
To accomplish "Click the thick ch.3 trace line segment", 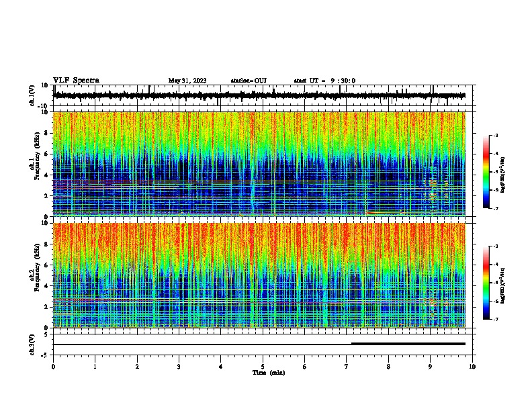I will pyautogui.click(x=408, y=344).
